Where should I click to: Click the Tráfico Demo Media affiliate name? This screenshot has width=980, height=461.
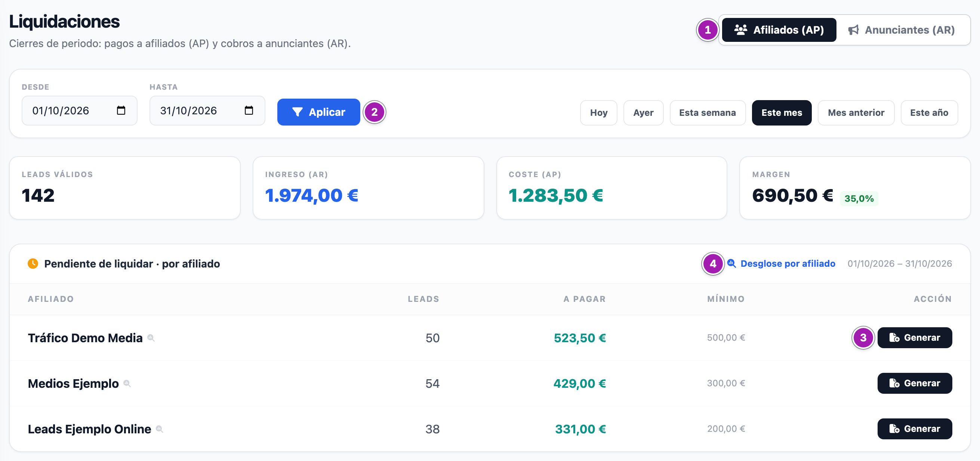(x=85, y=338)
